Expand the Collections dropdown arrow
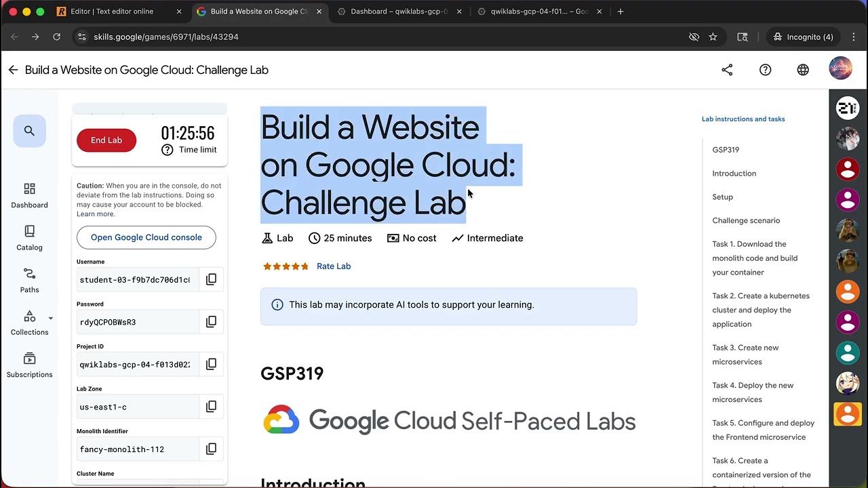The height and width of the screenshot is (488, 868). [50, 318]
